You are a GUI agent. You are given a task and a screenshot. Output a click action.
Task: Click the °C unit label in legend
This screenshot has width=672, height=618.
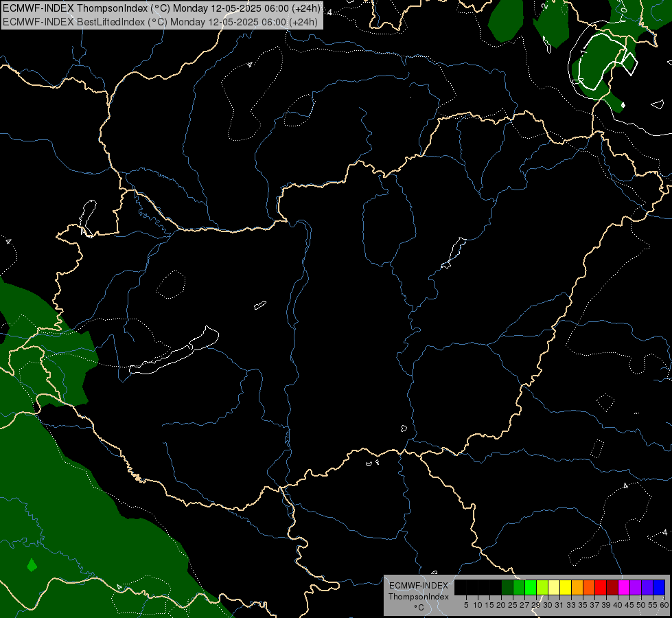[419, 608]
